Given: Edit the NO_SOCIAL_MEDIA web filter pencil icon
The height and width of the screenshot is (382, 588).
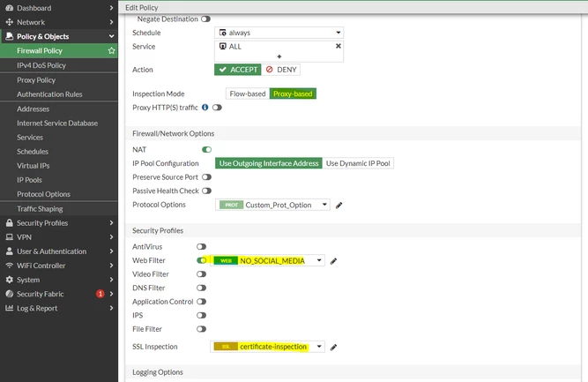Looking at the screenshot, I should (x=333, y=261).
